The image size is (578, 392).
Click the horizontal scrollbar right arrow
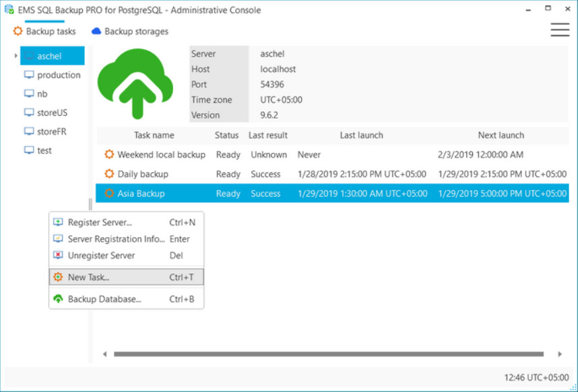point(560,354)
